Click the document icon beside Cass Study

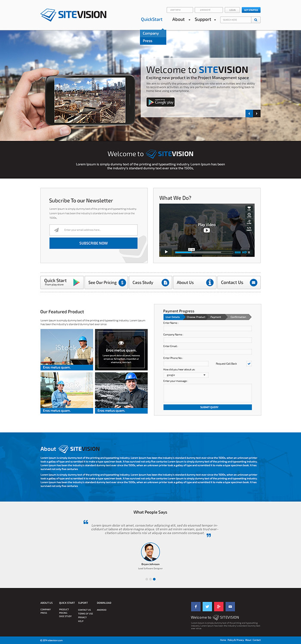pos(165,283)
